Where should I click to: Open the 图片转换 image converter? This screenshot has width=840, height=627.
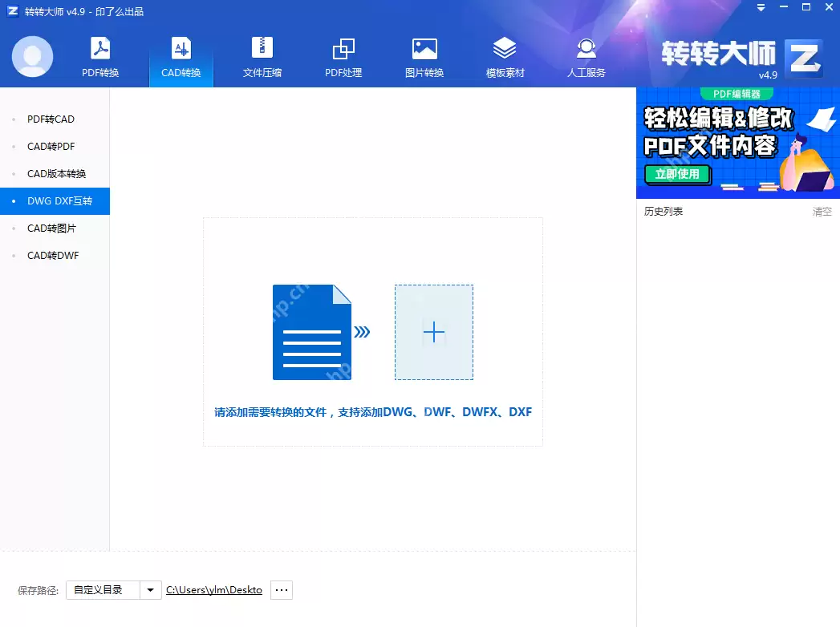click(424, 55)
